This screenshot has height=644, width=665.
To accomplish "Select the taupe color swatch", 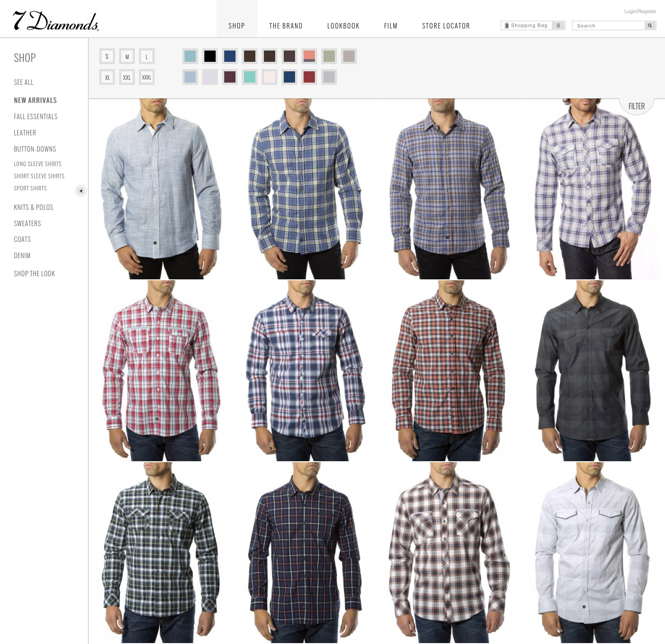I will click(349, 56).
